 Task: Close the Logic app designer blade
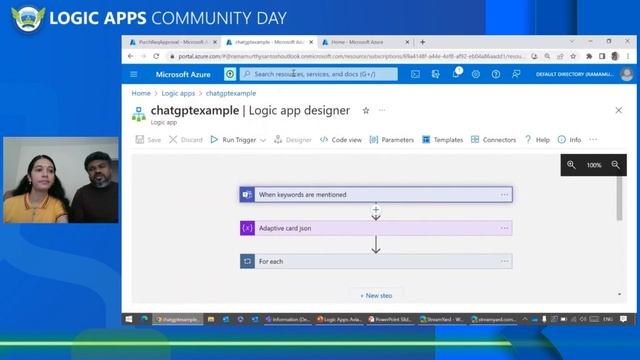click(x=619, y=110)
